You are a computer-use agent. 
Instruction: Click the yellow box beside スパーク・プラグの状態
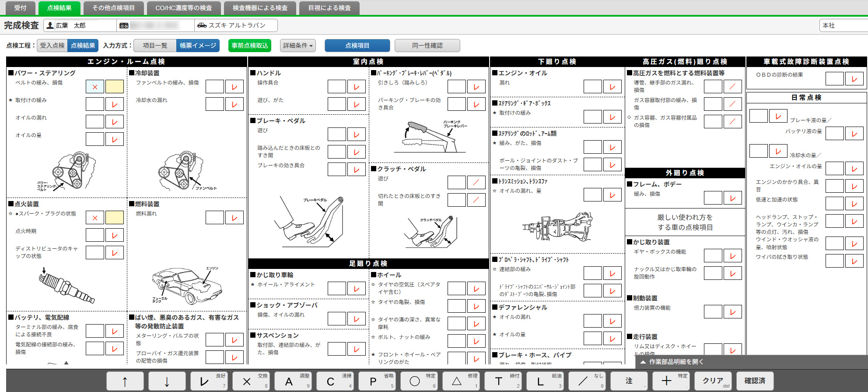pos(115,218)
